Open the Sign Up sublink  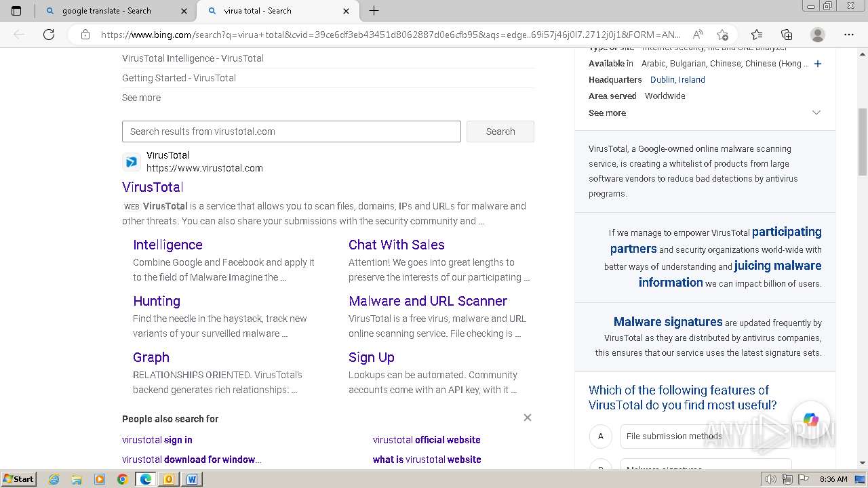[372, 357]
